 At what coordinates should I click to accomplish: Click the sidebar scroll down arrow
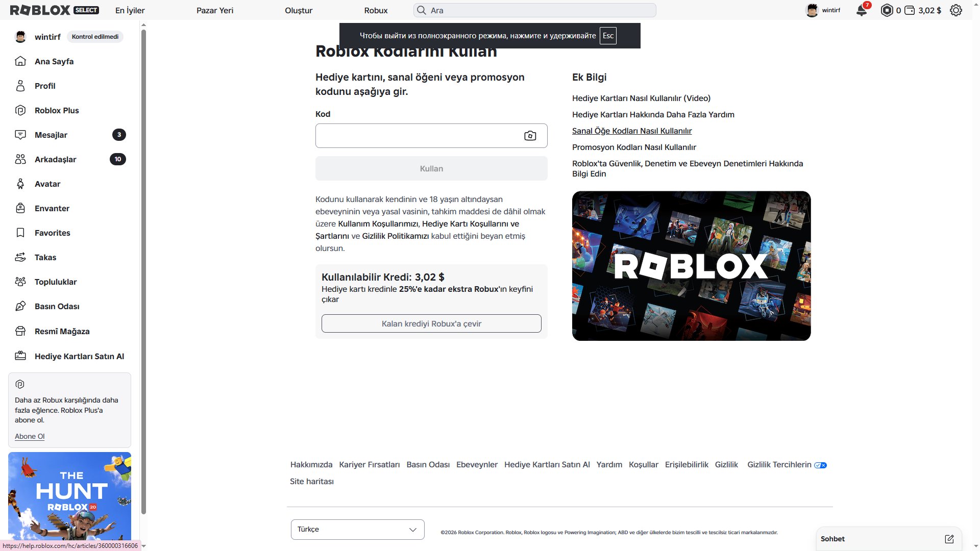click(143, 546)
